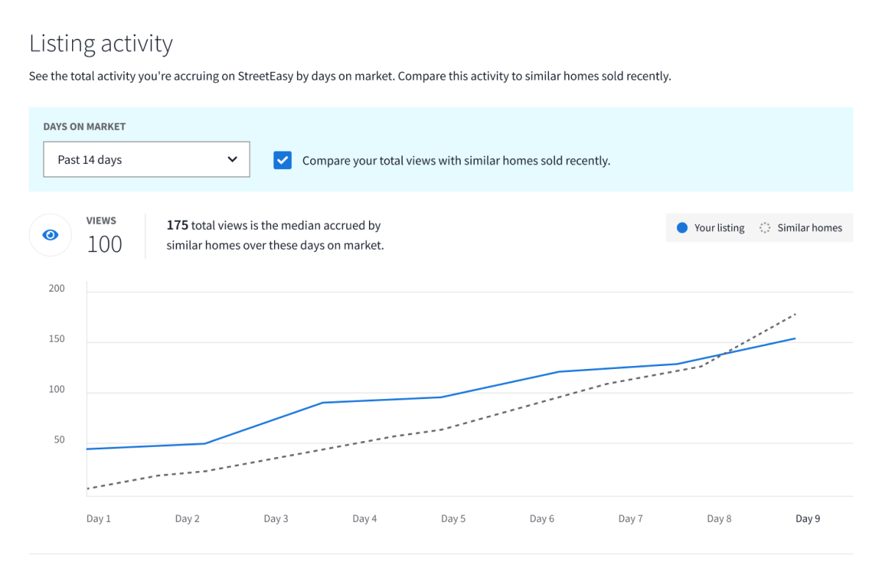The width and height of the screenshot is (882, 588).
Task: Select the blue 'Your listing' legend dot
Action: pos(682,228)
